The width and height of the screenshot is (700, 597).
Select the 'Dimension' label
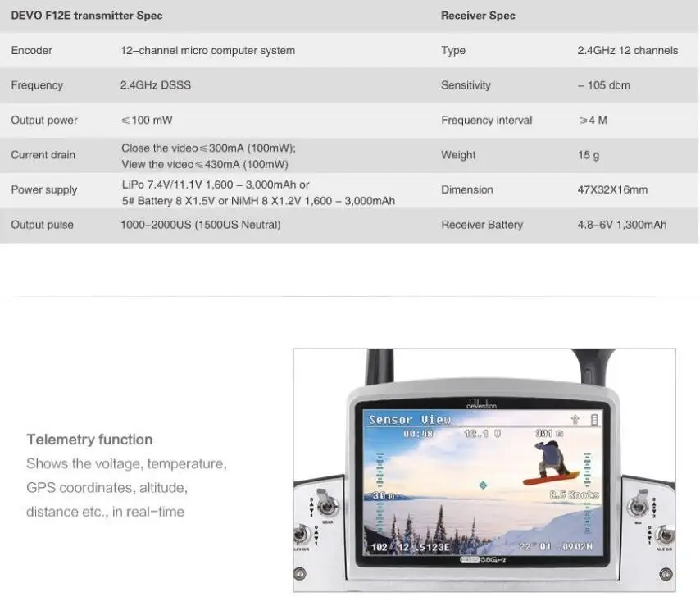click(467, 189)
